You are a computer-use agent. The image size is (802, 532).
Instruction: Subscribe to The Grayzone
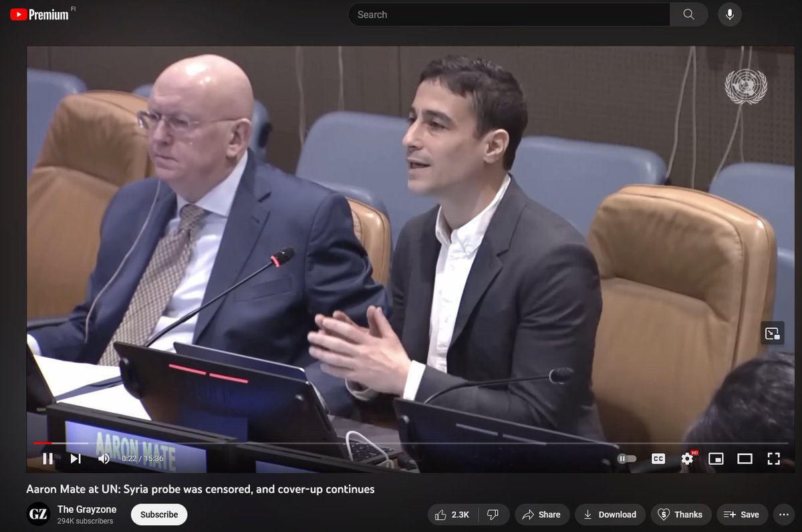[159, 515]
